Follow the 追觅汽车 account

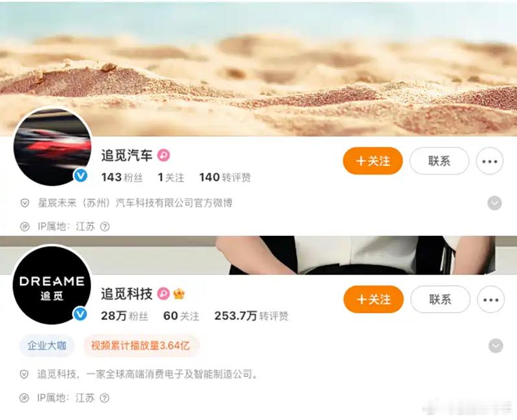[373, 161]
